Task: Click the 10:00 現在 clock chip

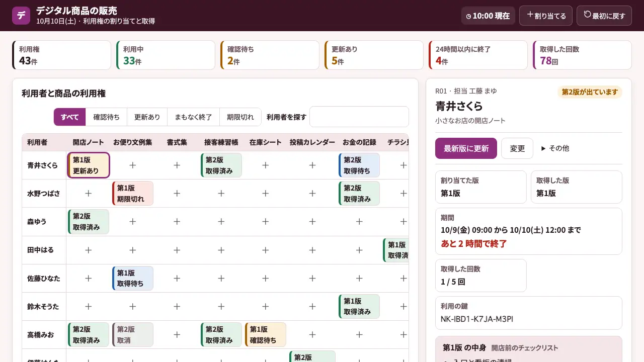Action: (x=488, y=16)
